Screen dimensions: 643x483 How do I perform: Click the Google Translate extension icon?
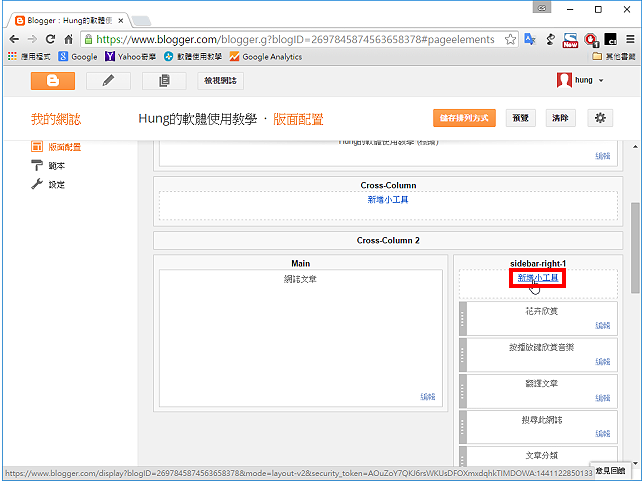[530, 39]
